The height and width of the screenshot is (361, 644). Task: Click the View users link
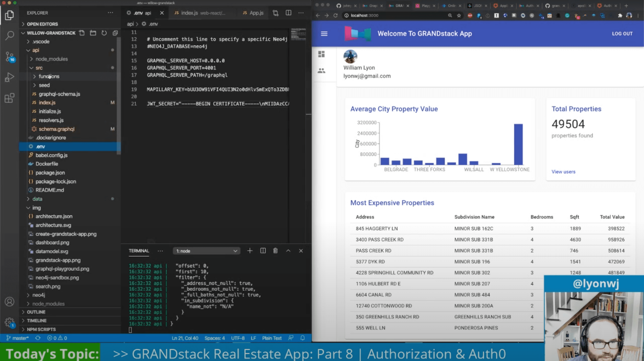pyautogui.click(x=563, y=172)
